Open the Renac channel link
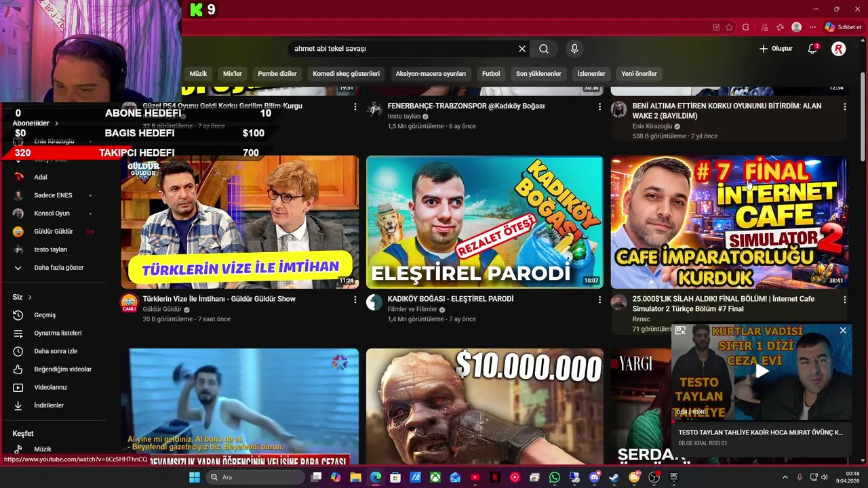The width and height of the screenshot is (868, 488). 642,319
